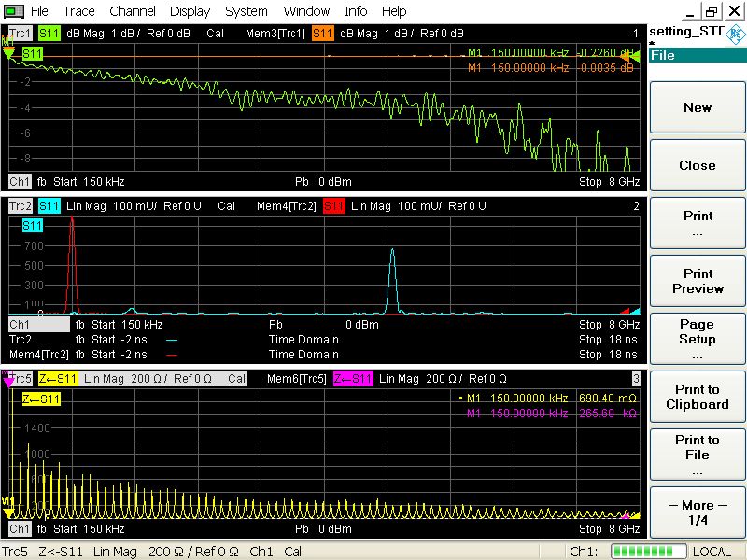
Task: Click the Rohde & Schwarz logo icon
Action: [x=735, y=35]
